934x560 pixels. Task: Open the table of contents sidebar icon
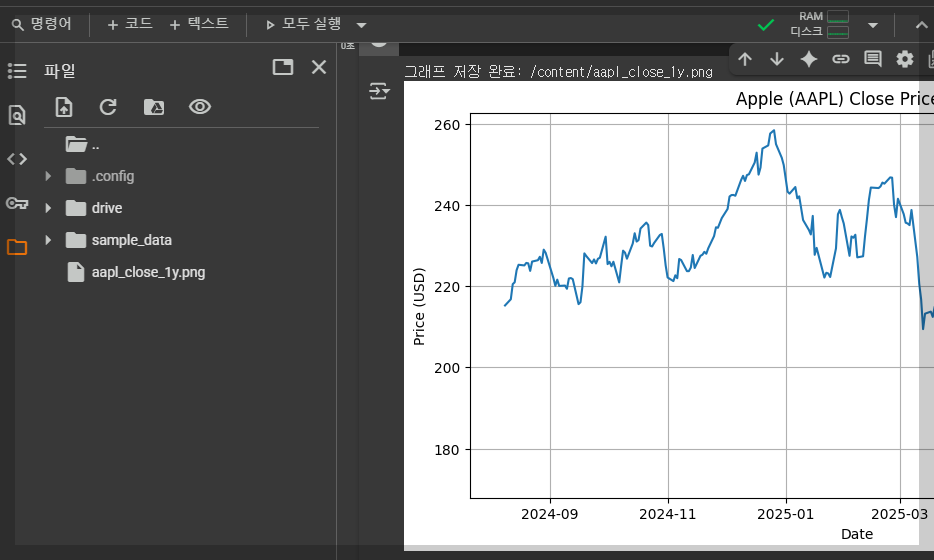tap(17, 71)
